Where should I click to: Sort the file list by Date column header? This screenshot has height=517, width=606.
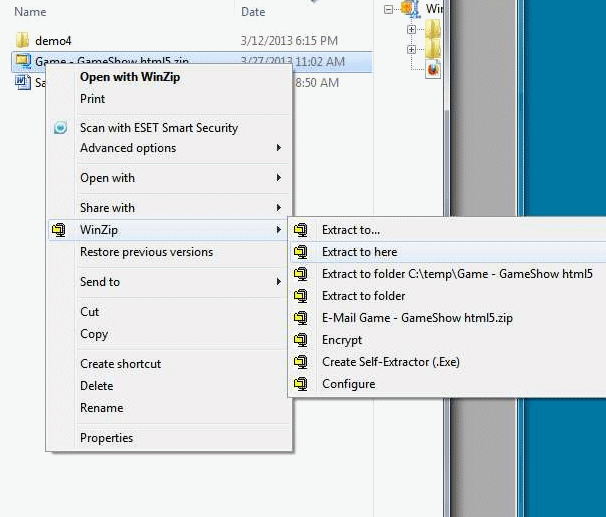[253, 12]
